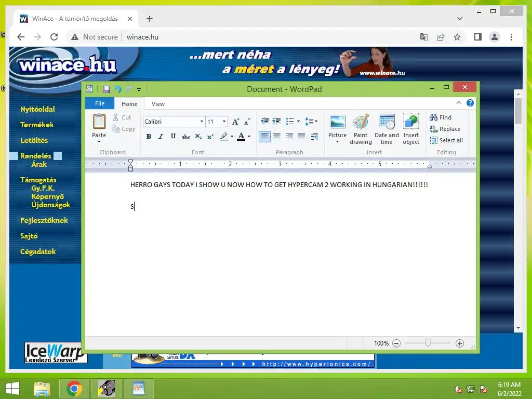532x399 pixels.
Task: Align text right
Action: point(289,137)
